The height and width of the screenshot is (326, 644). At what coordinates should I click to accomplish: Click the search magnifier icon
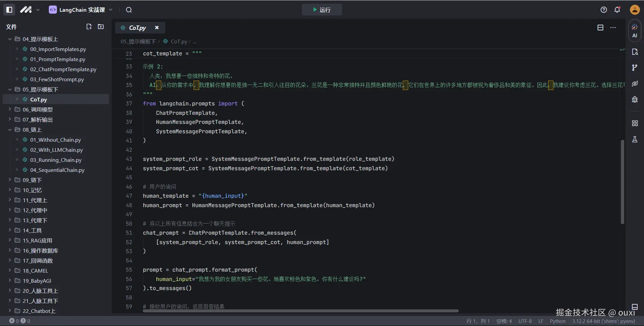coord(129,10)
